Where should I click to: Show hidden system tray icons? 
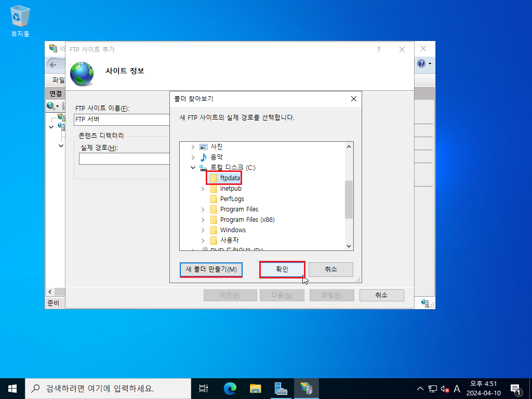420,389
